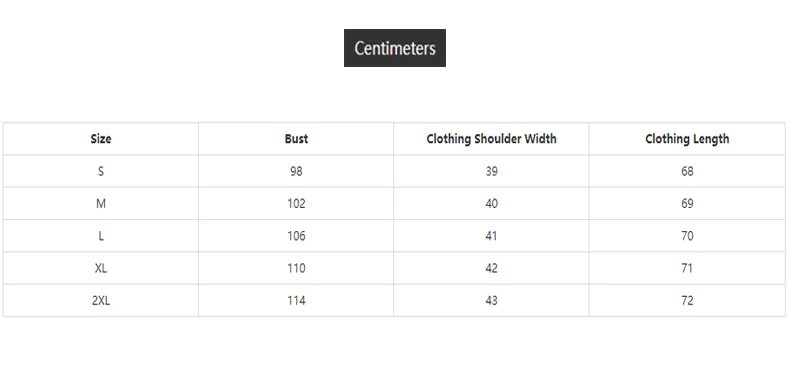Click shoulder width value 39

[x=491, y=171]
